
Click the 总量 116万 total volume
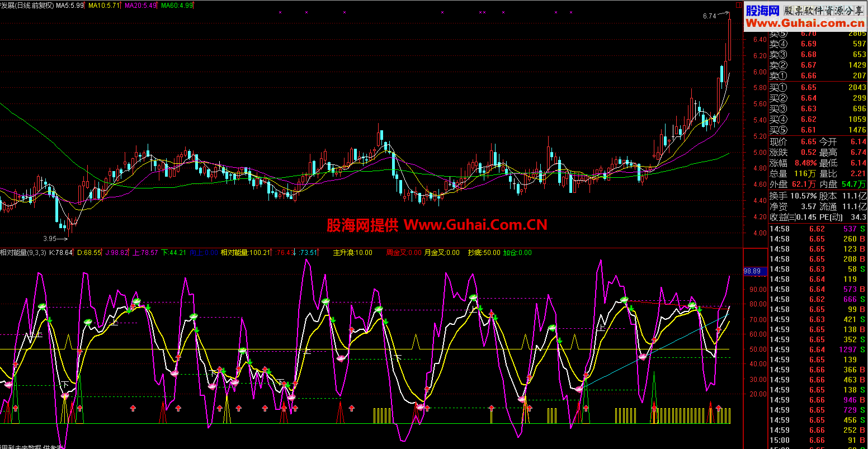[x=805, y=174]
